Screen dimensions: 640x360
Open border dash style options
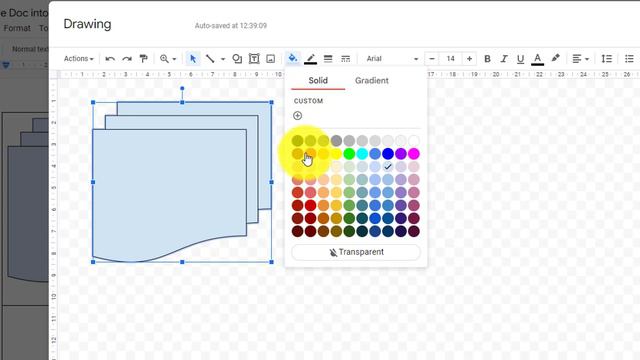tap(345, 59)
